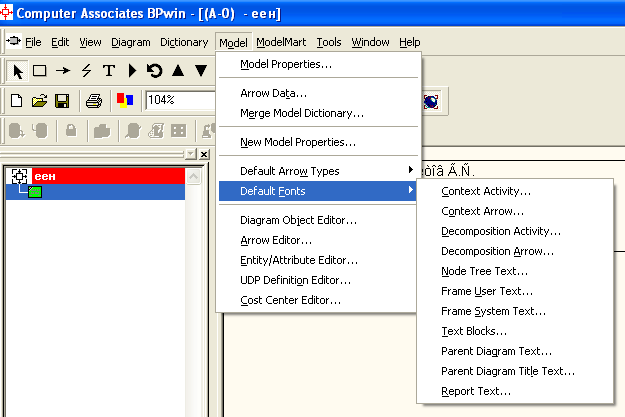Expand Default Arrow Types submenu
The height and width of the screenshot is (417, 625).
[318, 171]
